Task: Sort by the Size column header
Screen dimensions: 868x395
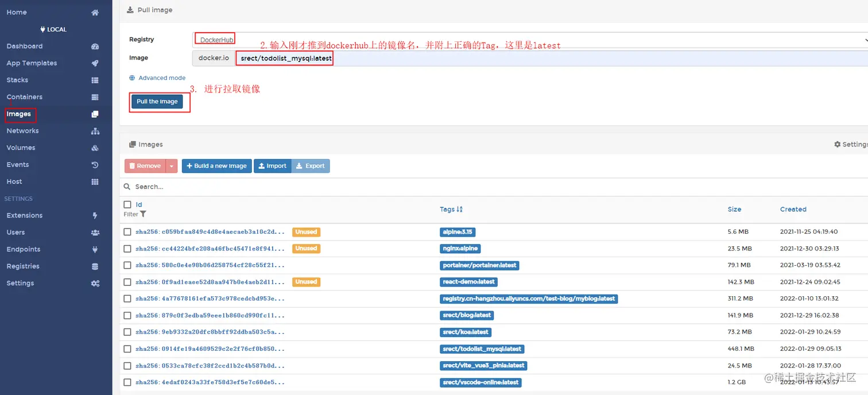Action: pyautogui.click(x=734, y=210)
